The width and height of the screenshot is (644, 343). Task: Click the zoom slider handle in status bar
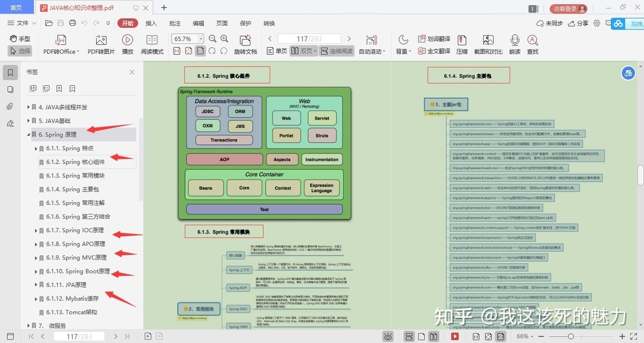tap(570, 337)
